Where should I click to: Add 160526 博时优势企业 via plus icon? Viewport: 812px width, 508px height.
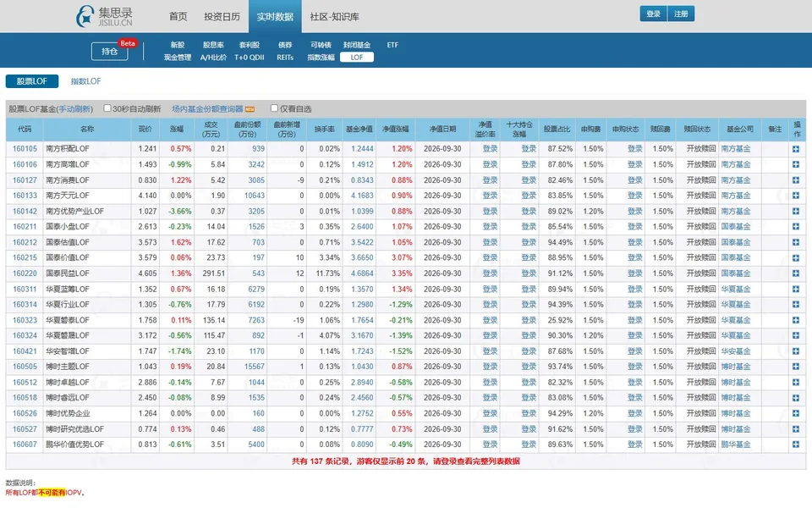coord(796,413)
